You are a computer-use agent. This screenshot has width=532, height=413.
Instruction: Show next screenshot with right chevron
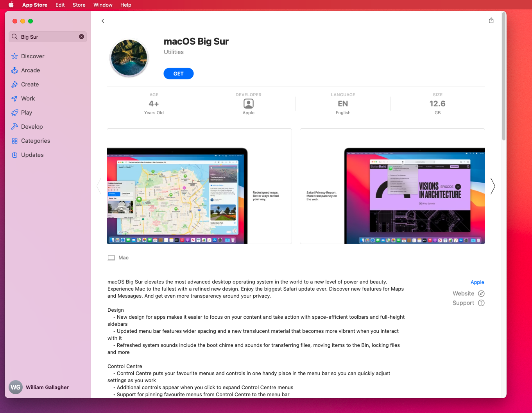click(493, 186)
